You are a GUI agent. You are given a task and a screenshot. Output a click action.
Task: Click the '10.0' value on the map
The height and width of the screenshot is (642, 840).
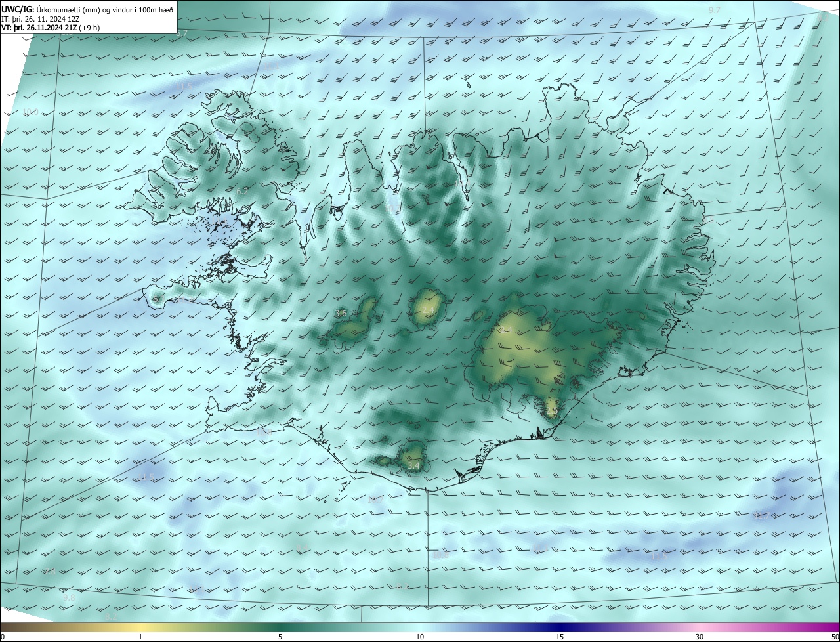tap(30, 112)
